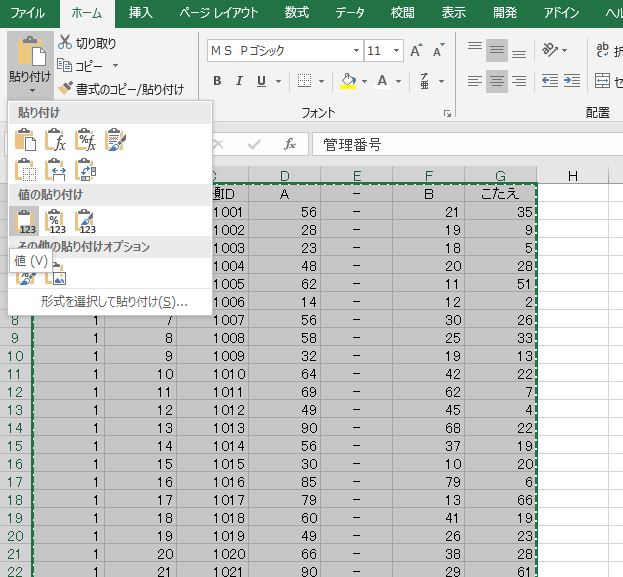
Task: Click the Cut scissors command
Action: [87, 43]
